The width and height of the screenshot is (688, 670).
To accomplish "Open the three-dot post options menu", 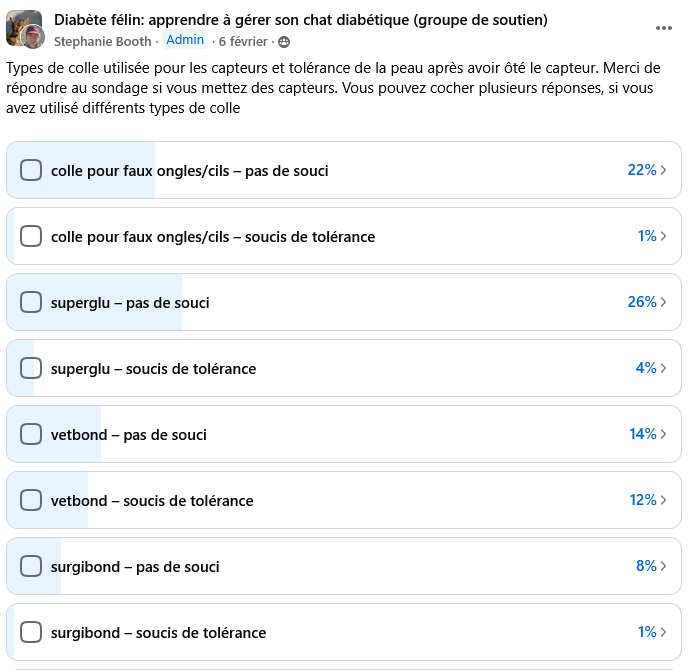I will (664, 28).
